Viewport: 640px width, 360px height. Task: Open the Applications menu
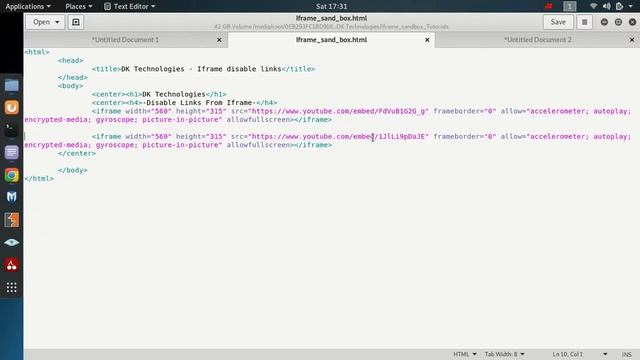[x=28, y=6]
